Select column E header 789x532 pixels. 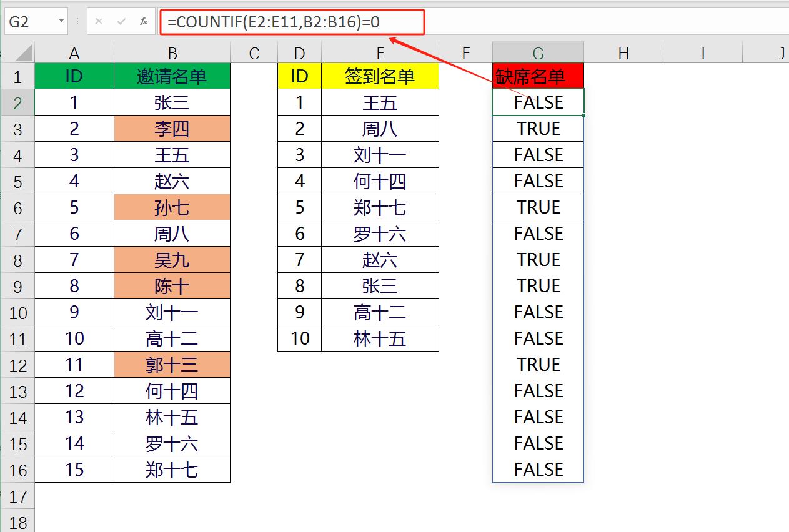(x=380, y=54)
